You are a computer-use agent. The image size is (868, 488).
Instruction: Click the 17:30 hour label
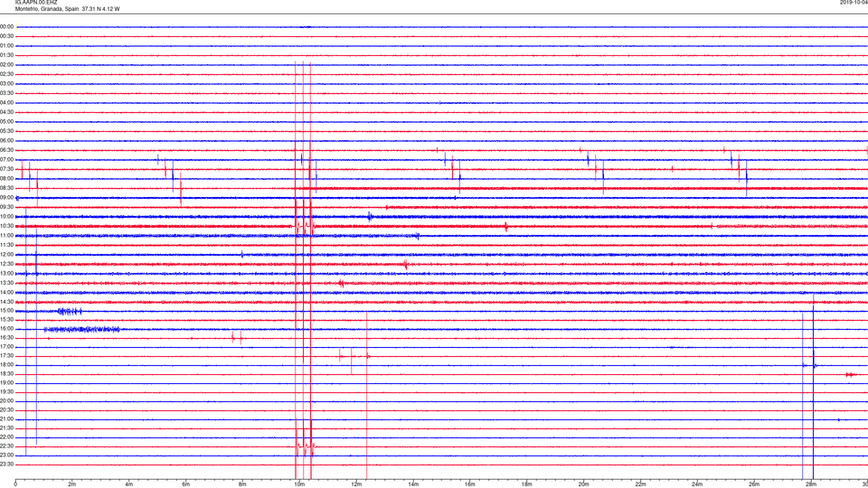click(6, 356)
